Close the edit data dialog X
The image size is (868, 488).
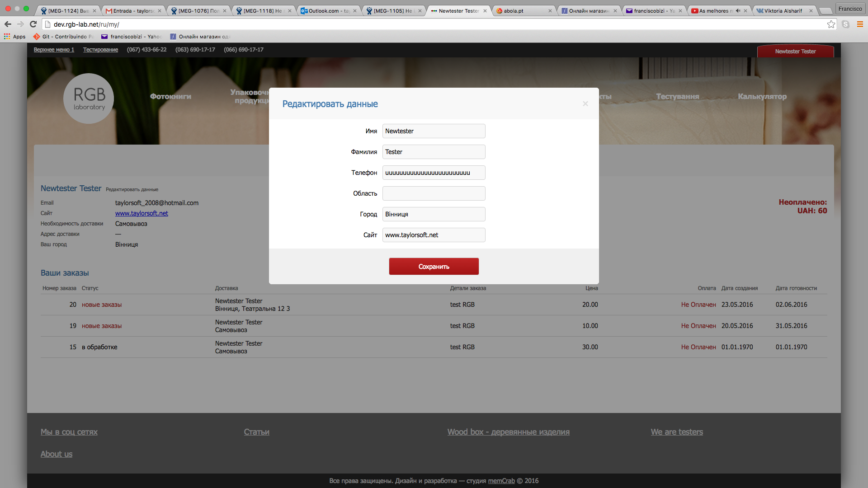coord(585,104)
